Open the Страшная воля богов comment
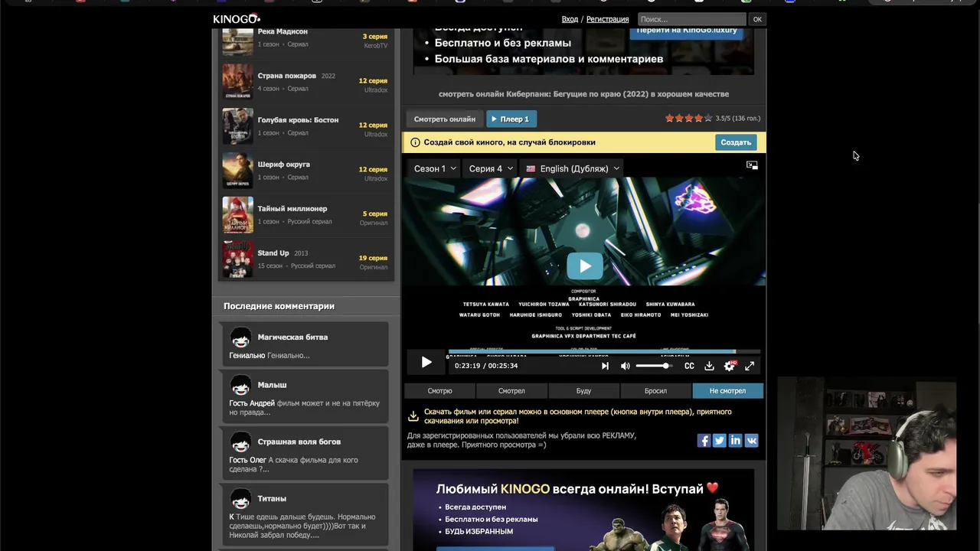The image size is (980, 551). (x=305, y=452)
